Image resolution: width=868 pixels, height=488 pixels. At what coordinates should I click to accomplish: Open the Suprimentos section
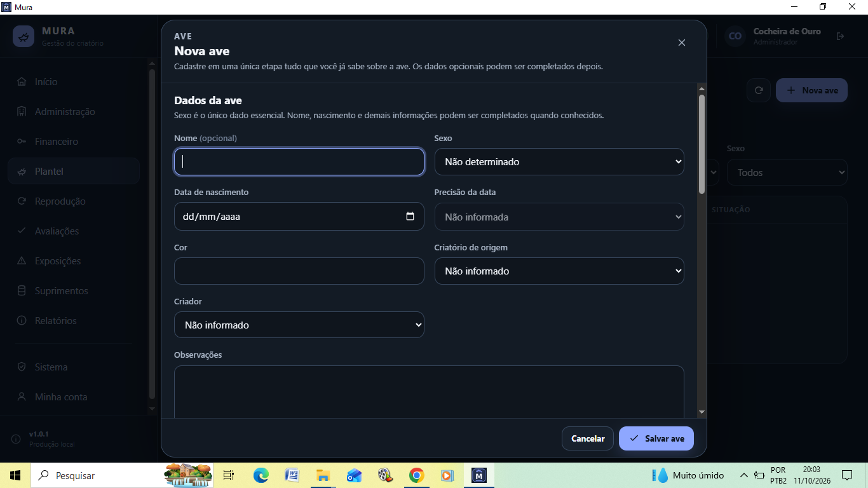click(x=74, y=291)
